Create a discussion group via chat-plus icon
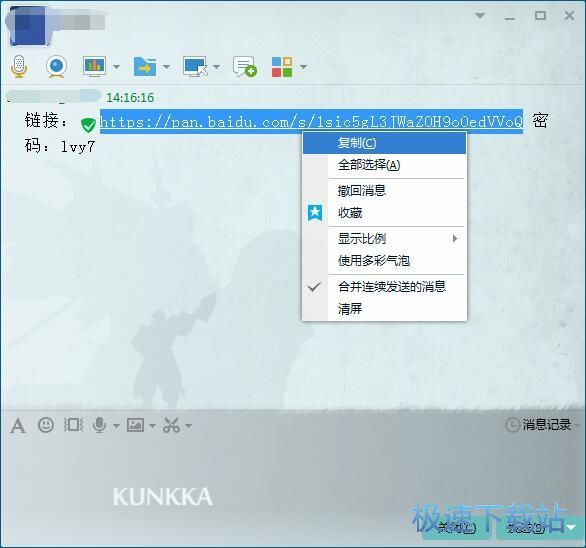Screen dimensions: 586x548 [245, 67]
